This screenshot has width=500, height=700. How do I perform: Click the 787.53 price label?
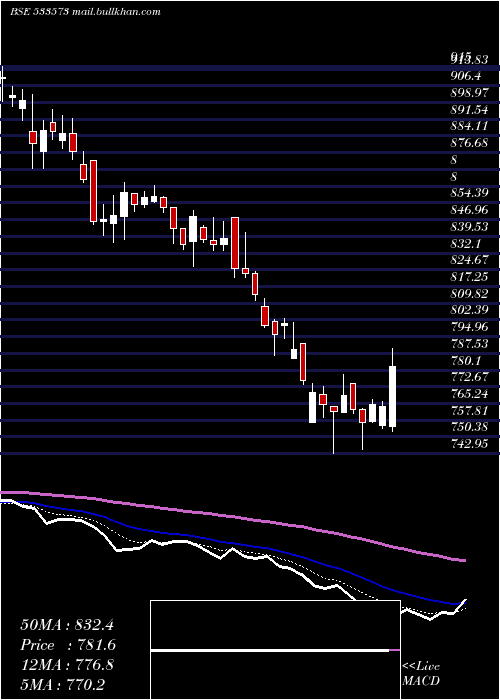click(469, 343)
